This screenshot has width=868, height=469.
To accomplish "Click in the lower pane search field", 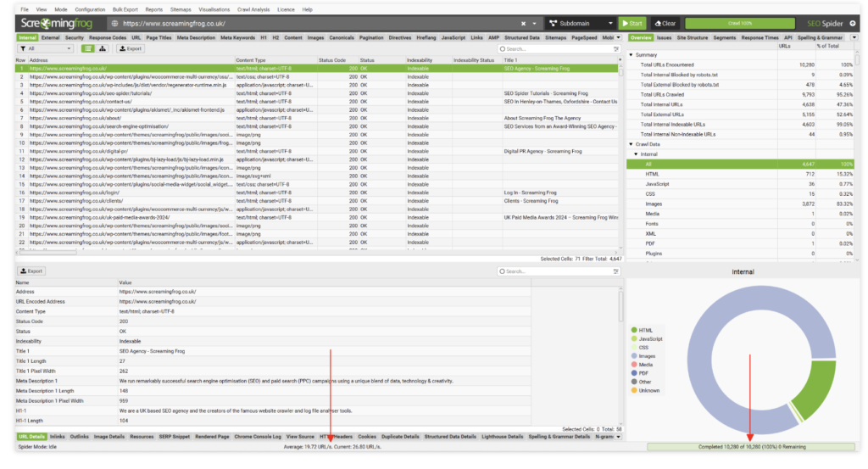I will (x=558, y=271).
